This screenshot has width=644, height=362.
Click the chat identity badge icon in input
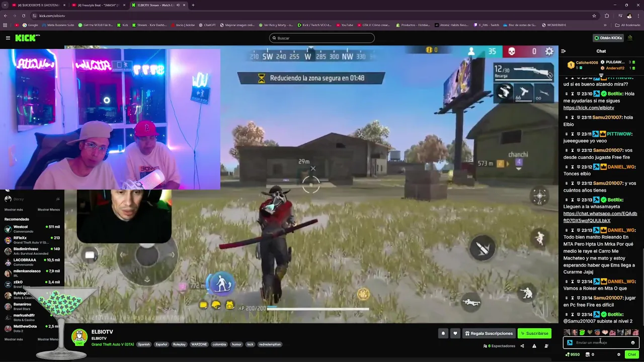[x=570, y=342]
